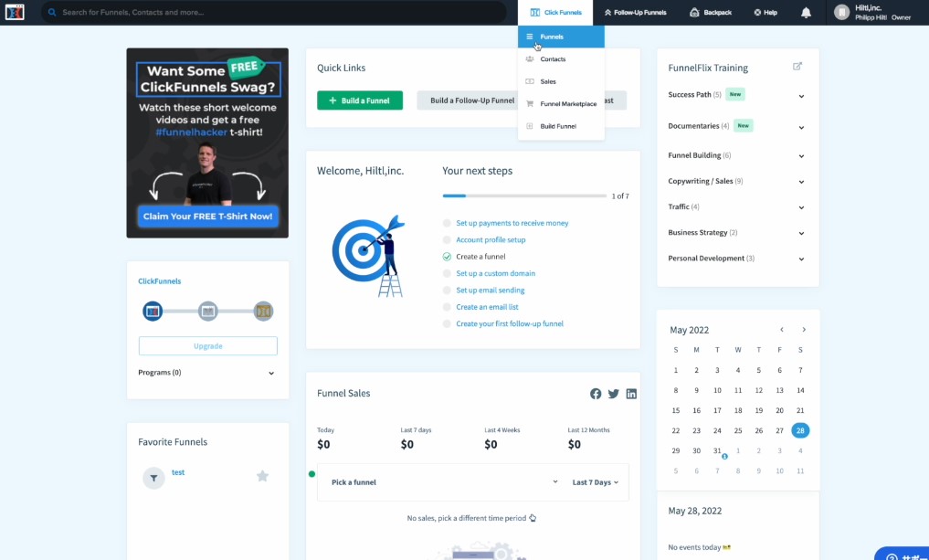Select Build Funnel menu item
This screenshot has width=929, height=560.
point(561,126)
